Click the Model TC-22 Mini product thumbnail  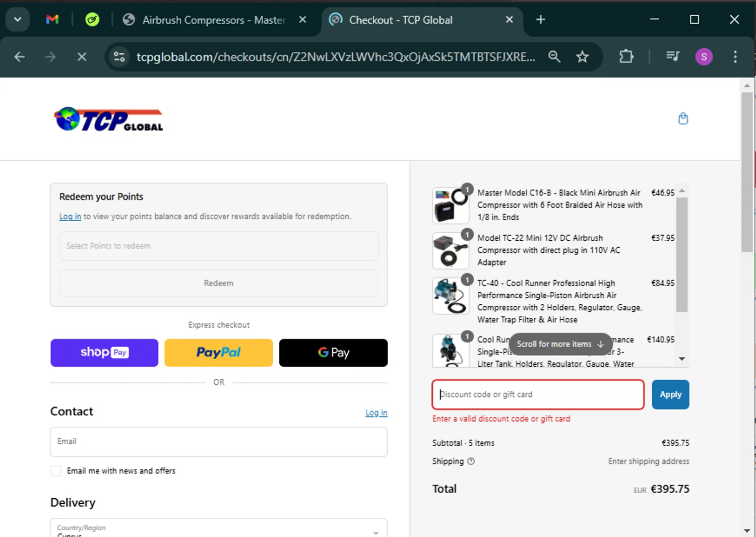(451, 250)
